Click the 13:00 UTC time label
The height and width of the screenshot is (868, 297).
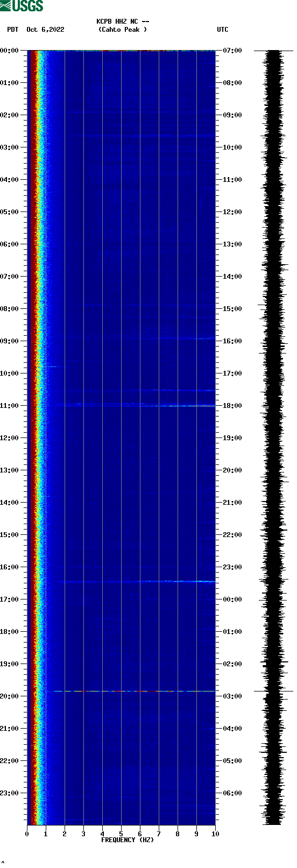click(232, 244)
